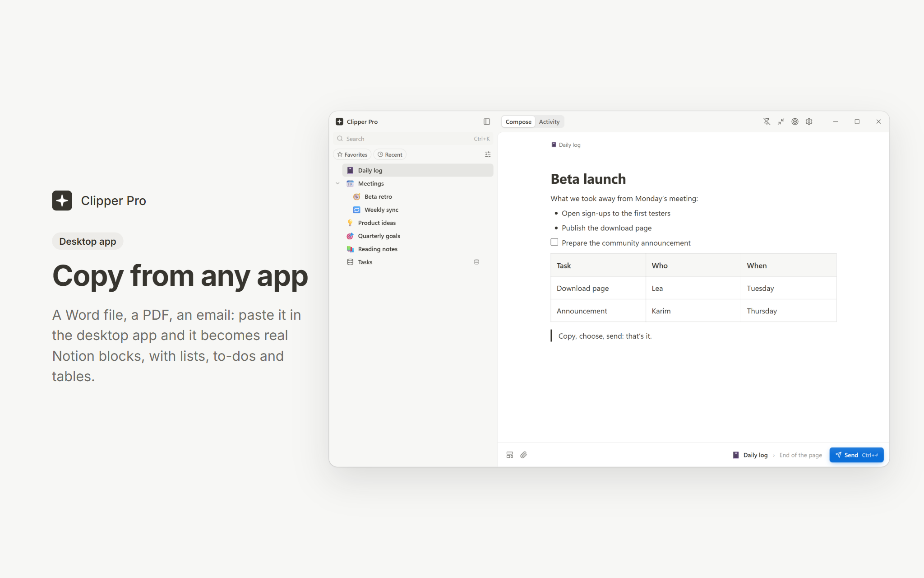Click the Karim table cell

(x=693, y=311)
